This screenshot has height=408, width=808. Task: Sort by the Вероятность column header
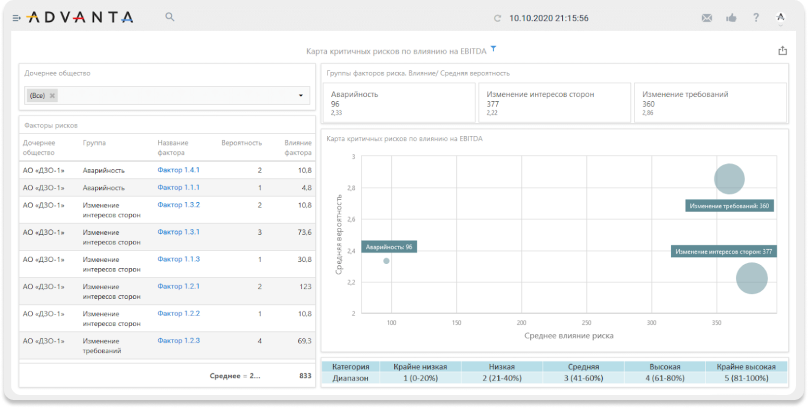click(241, 143)
